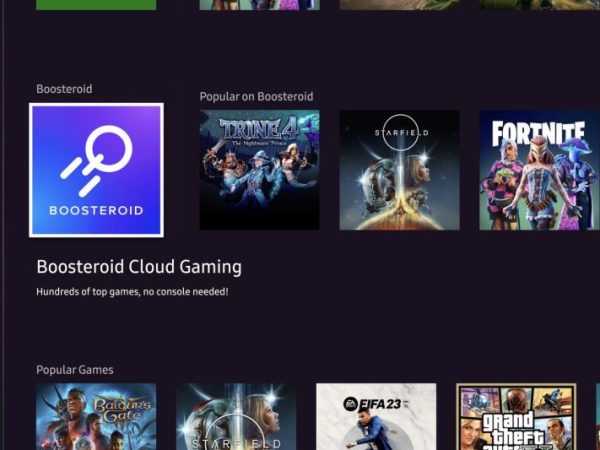600x450 pixels.
Task: Click the small 'Boosteroid' label above tile
Action: 64,89
